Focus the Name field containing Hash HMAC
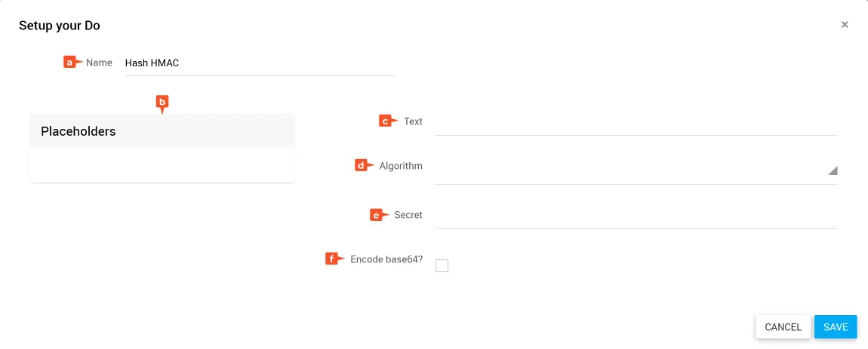The height and width of the screenshot is (349, 868). (259, 63)
